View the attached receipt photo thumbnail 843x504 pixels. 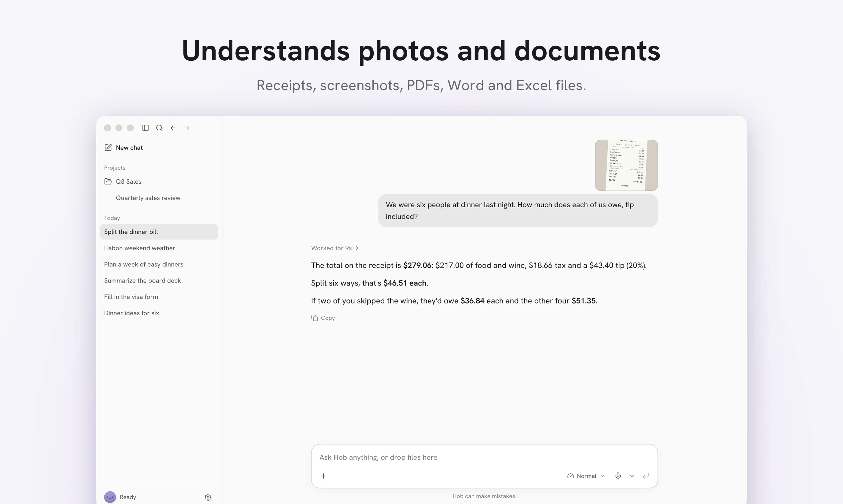coord(626,165)
